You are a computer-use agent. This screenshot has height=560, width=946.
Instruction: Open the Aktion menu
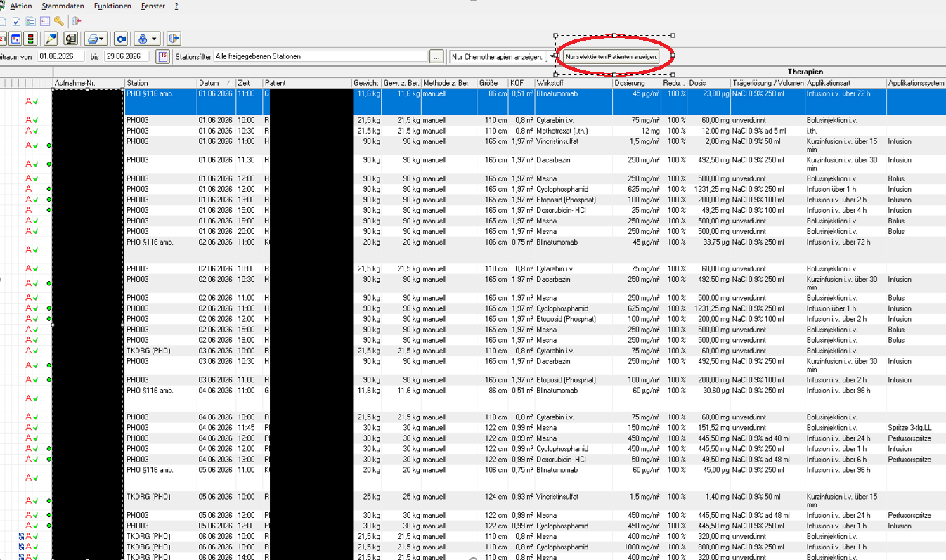point(21,6)
